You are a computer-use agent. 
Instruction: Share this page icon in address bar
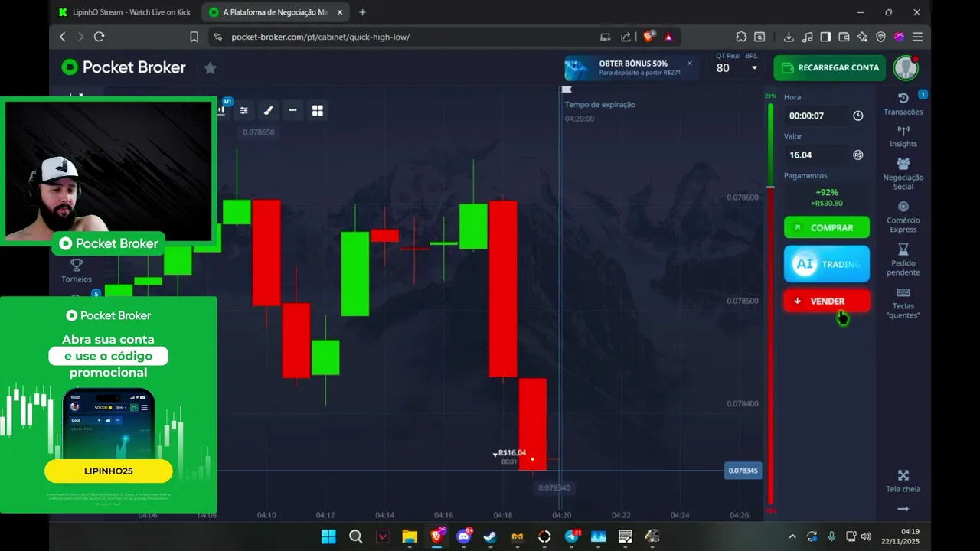click(626, 37)
